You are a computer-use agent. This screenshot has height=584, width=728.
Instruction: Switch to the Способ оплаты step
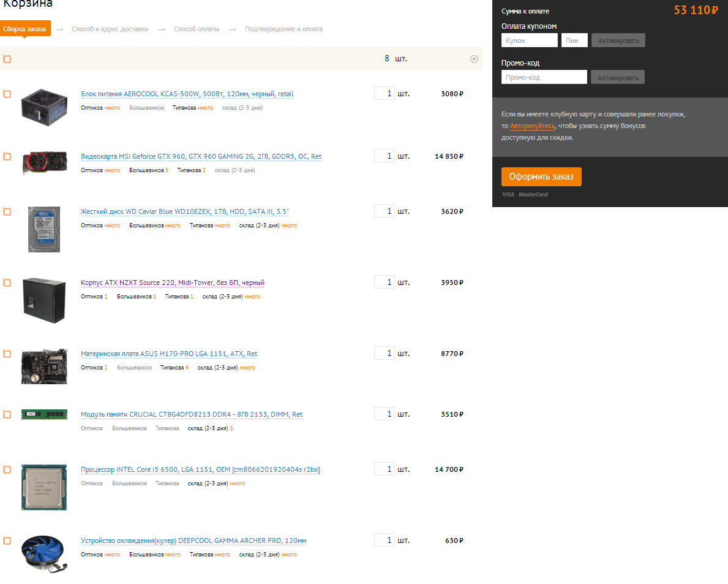pos(197,29)
